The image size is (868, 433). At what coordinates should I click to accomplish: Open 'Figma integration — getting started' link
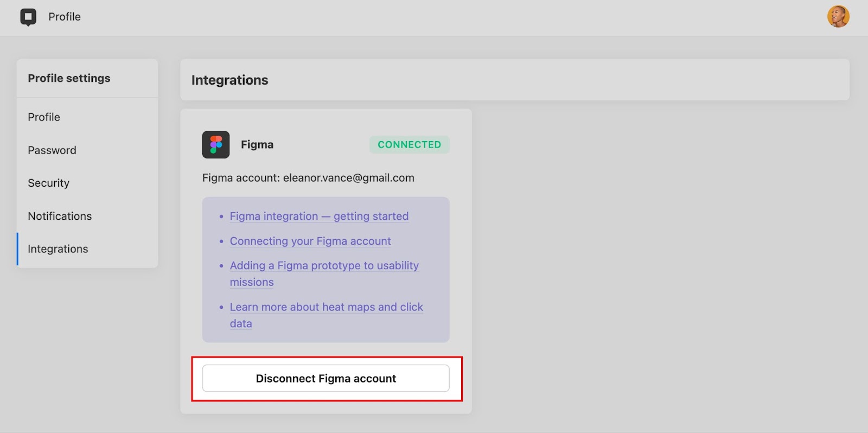pyautogui.click(x=319, y=216)
